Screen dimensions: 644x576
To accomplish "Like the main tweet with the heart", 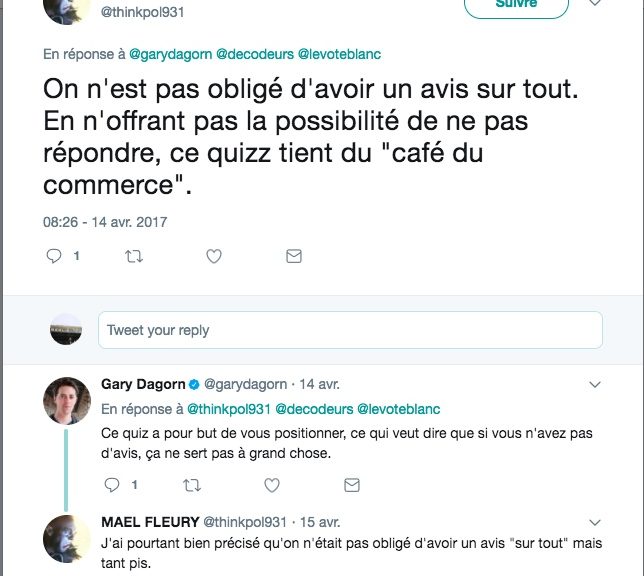I will (213, 257).
